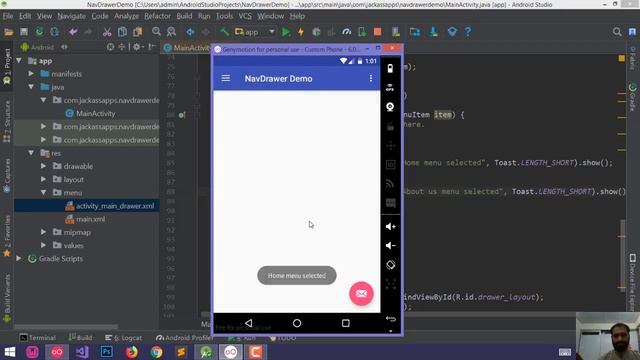This screenshot has height=360, width=640.
Task: Tap the Android back navigation button
Action: [248, 323]
